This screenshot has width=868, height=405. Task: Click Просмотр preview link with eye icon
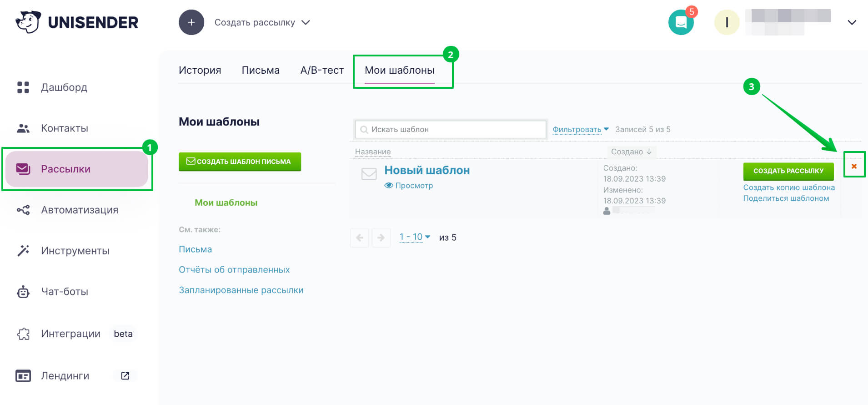409,185
